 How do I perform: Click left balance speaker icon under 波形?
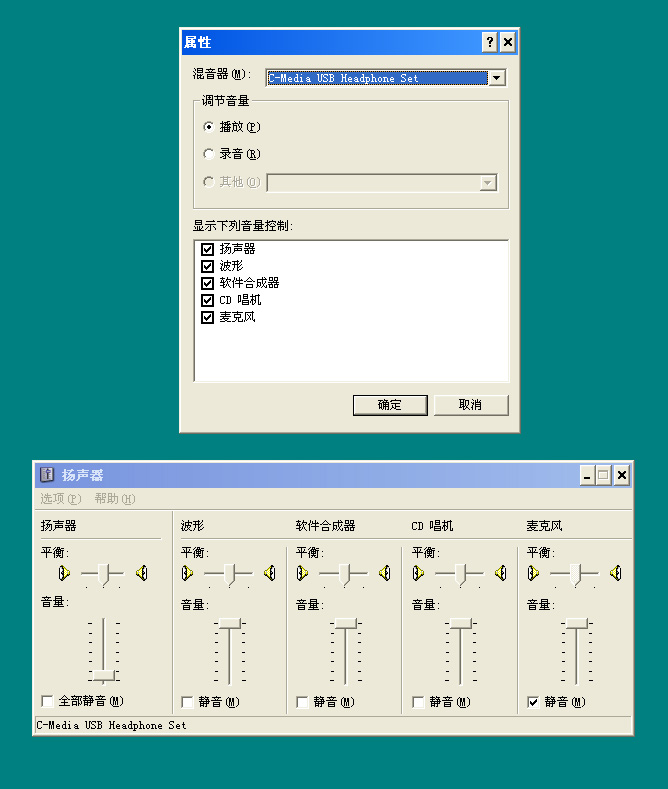coord(187,573)
